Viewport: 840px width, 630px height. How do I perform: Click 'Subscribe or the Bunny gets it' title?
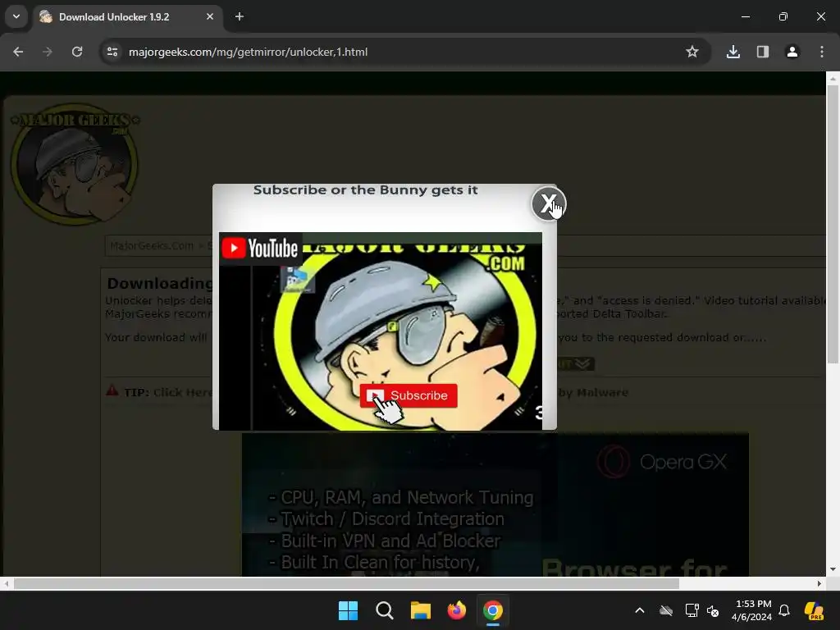[365, 189]
